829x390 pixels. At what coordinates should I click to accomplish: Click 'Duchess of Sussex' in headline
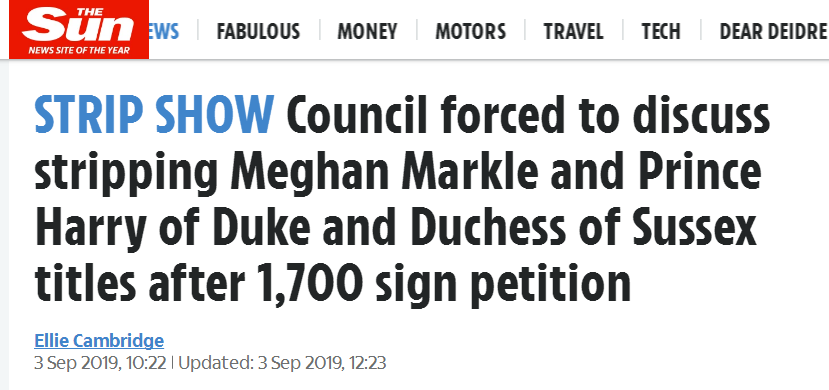(x=584, y=229)
